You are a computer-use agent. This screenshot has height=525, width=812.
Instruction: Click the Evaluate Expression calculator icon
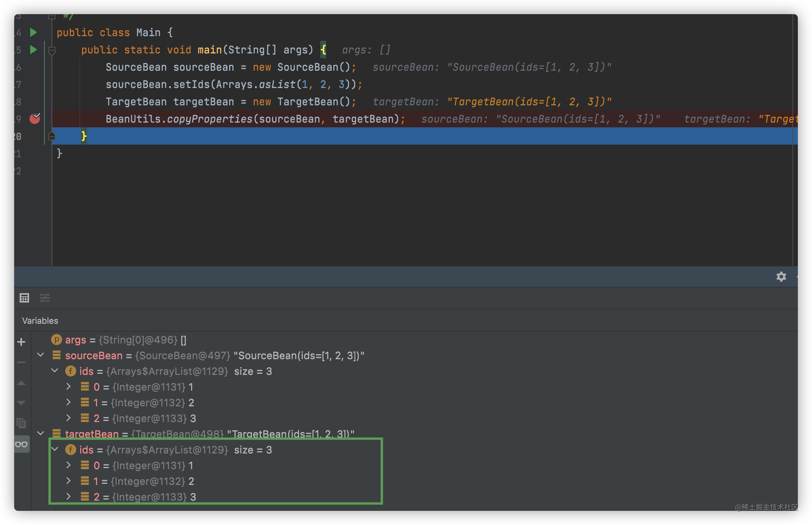(x=24, y=298)
